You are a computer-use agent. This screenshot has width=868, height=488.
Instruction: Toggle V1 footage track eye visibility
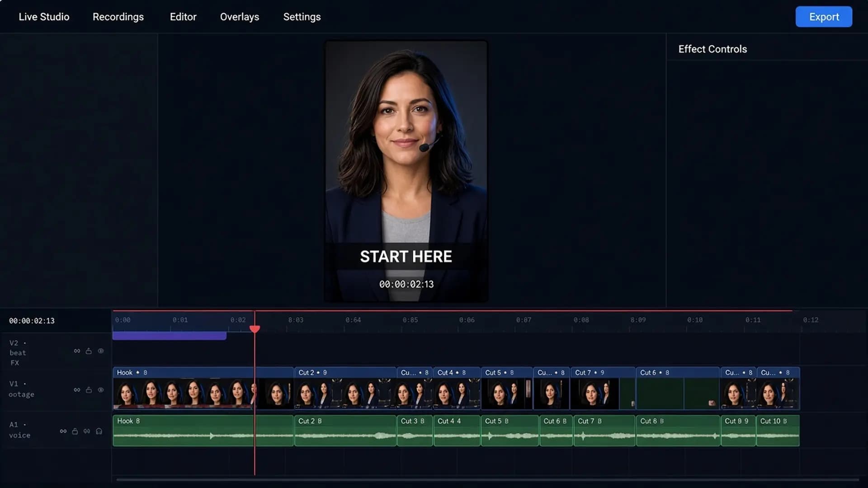(101, 390)
